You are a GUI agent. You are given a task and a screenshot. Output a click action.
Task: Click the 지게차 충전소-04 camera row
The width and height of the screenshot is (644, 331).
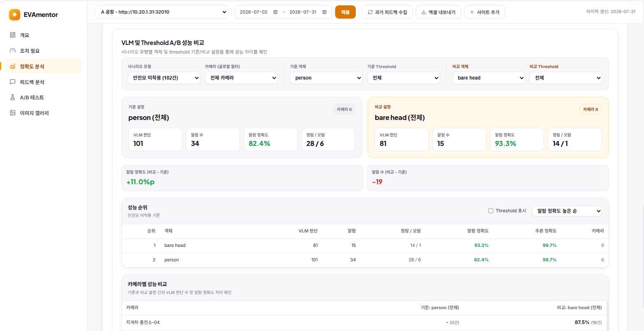pyautogui.click(x=364, y=322)
